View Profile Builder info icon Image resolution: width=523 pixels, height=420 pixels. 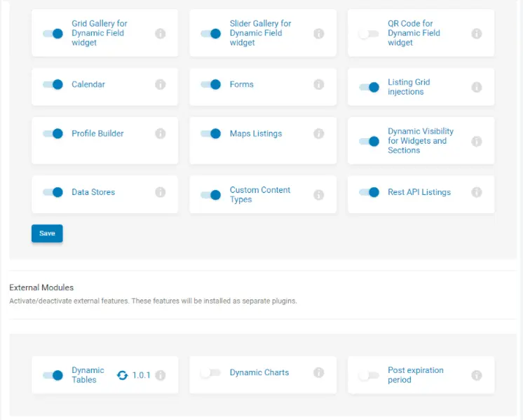[161, 133]
